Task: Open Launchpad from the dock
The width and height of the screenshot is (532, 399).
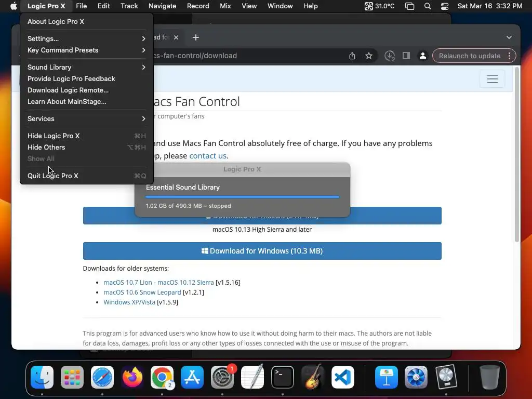Action: point(72,377)
